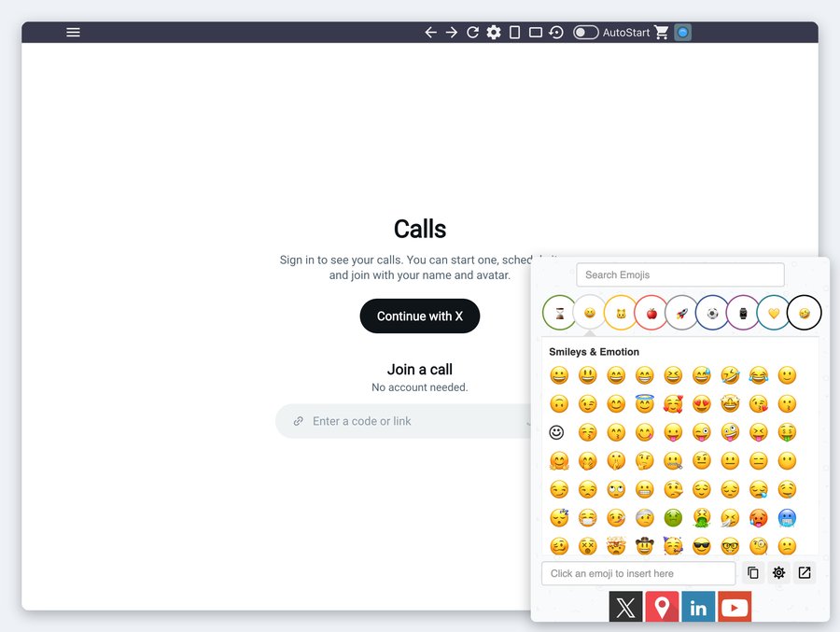
Task: Insert the upside-down face emoji
Action: pyautogui.click(x=559, y=403)
